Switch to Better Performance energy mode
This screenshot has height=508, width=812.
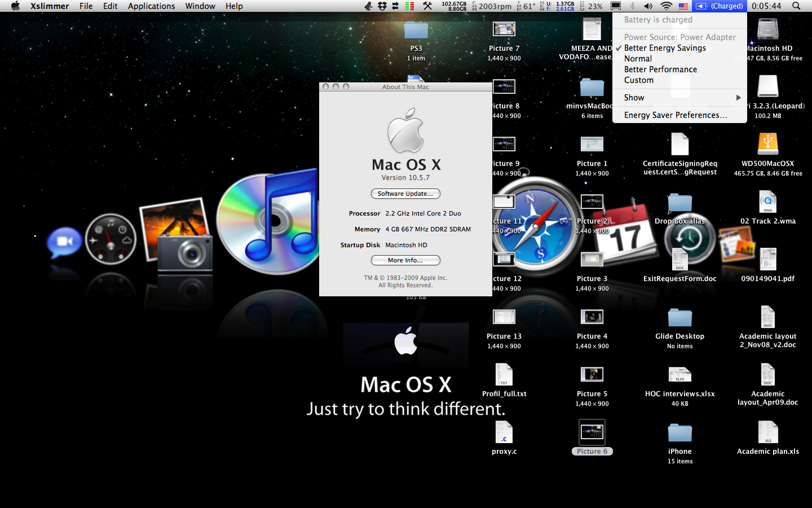(x=660, y=69)
